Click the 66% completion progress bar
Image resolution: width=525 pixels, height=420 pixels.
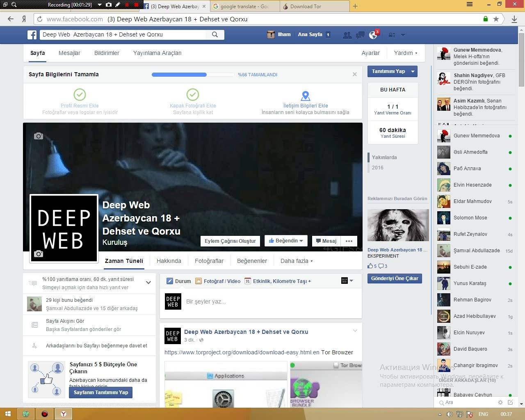(x=192, y=75)
